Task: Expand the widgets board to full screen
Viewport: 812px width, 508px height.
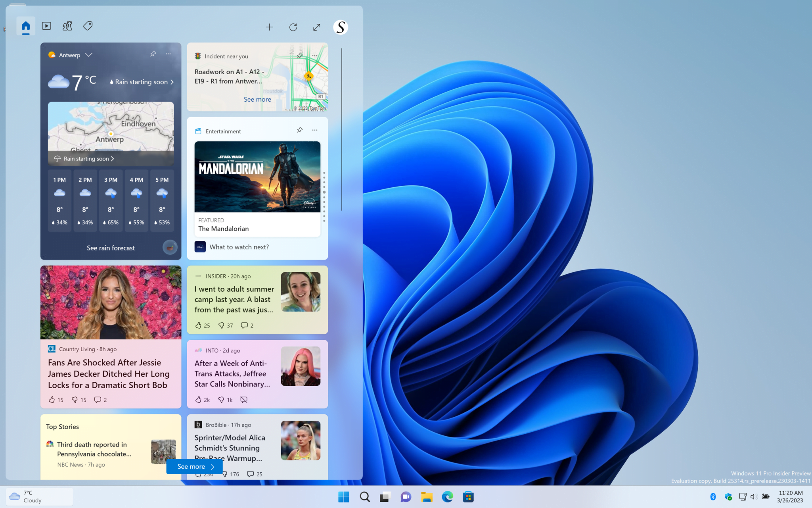Action: click(316, 27)
